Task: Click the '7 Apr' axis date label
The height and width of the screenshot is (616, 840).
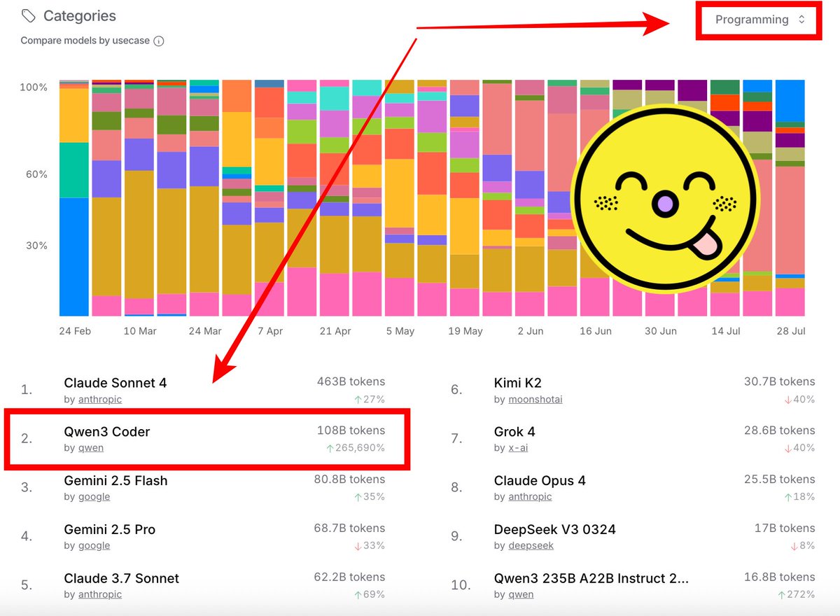Action: click(270, 331)
